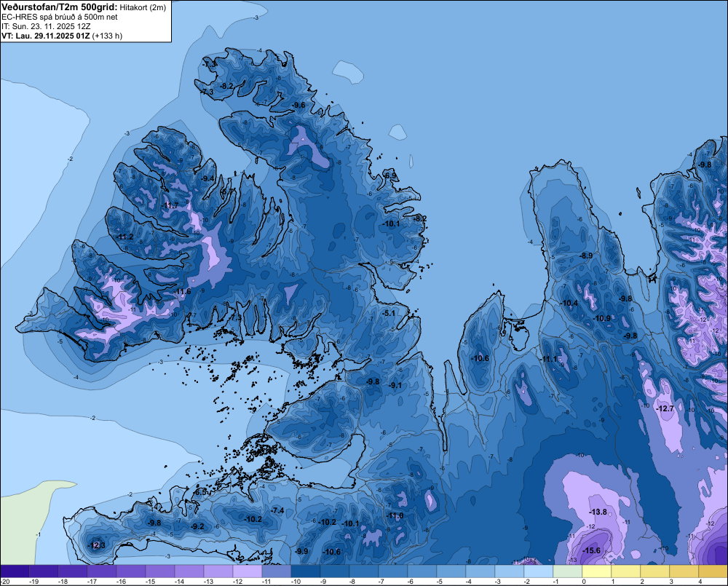Select dark blue legend swatch between -10 and -9
Viewport: 728px width, 586px height.
306,571
